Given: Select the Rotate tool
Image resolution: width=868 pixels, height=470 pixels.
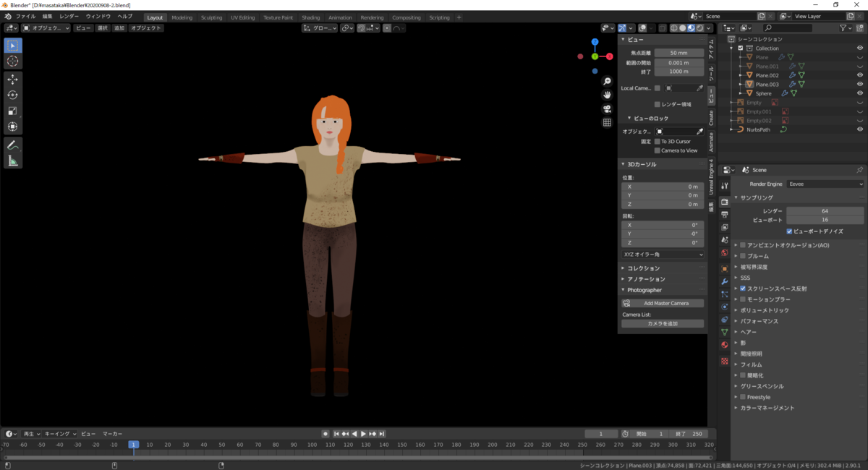Looking at the screenshot, I should 12,95.
